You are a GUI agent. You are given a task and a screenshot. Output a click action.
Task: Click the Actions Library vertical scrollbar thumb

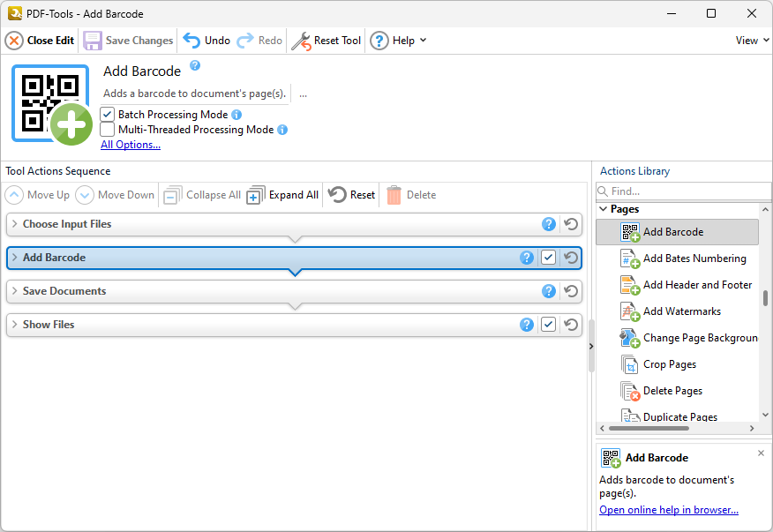click(765, 298)
